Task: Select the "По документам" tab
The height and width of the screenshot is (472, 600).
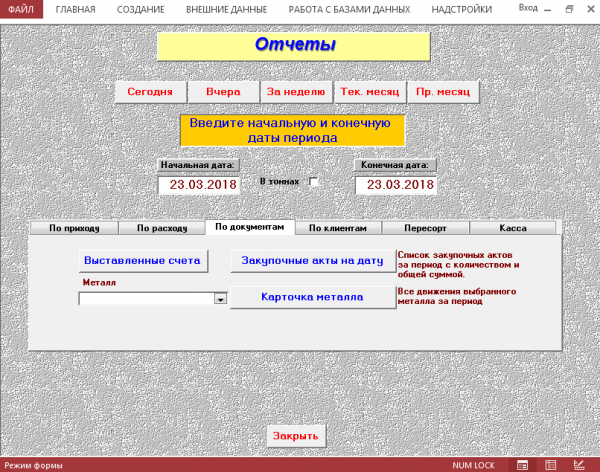Action: tap(250, 227)
